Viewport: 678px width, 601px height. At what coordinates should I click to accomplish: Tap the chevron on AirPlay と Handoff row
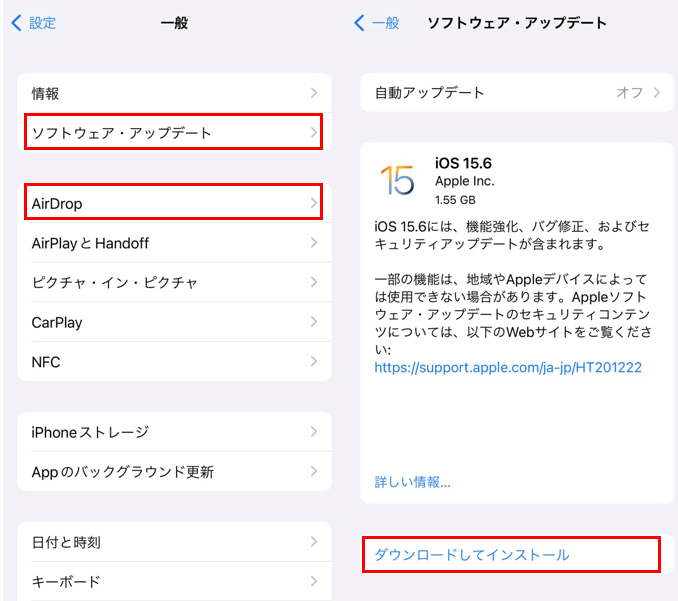tap(314, 242)
